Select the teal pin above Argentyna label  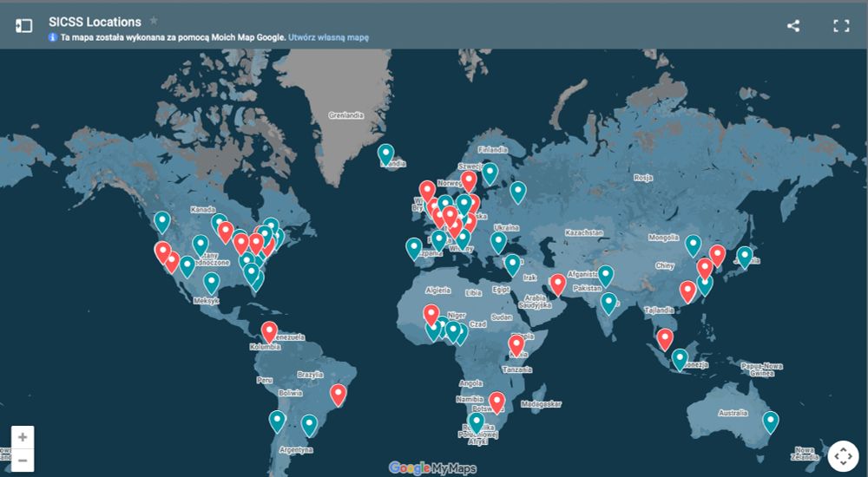(310, 426)
